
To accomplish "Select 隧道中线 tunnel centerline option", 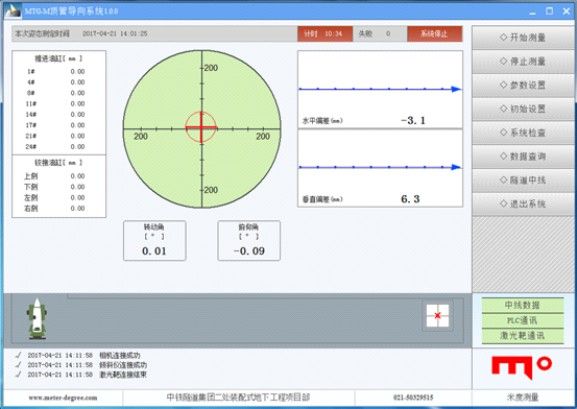I will click(x=523, y=180).
